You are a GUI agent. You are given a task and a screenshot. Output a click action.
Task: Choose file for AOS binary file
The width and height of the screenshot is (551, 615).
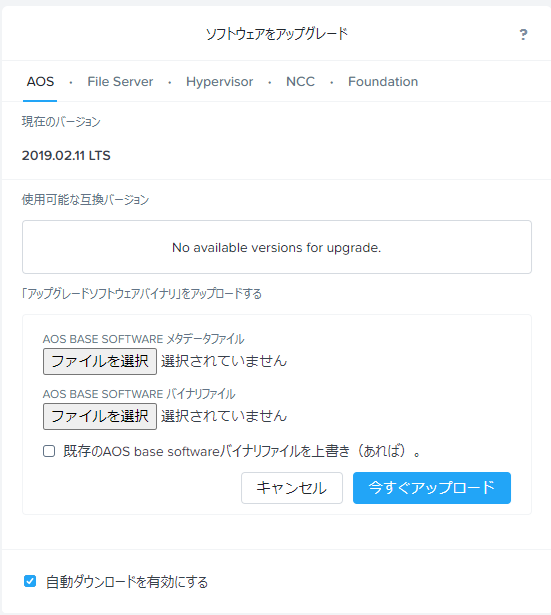(100, 416)
